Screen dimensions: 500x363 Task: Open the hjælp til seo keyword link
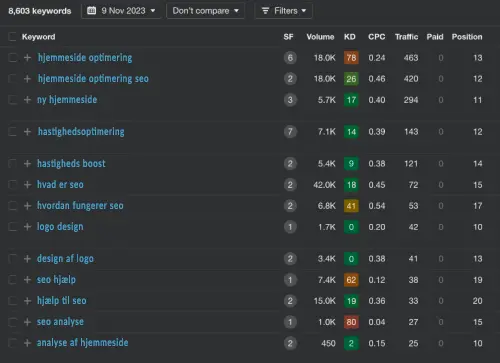click(62, 301)
